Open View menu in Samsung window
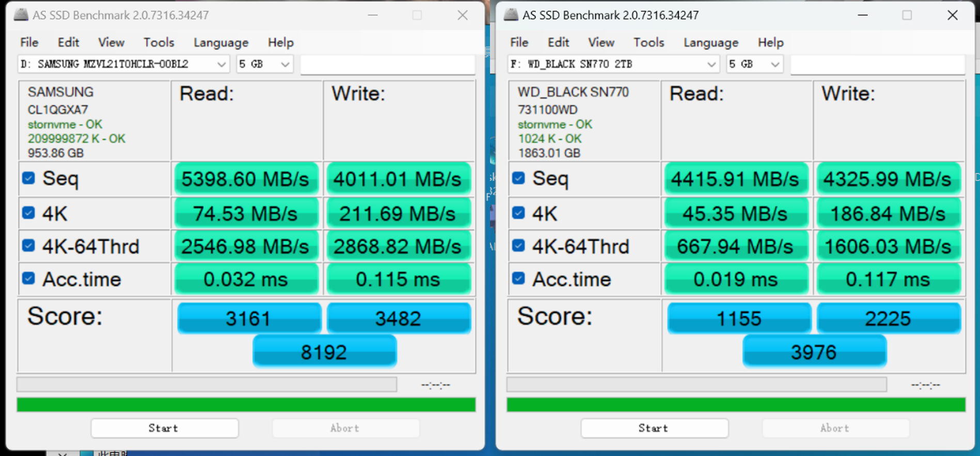 coord(111,42)
